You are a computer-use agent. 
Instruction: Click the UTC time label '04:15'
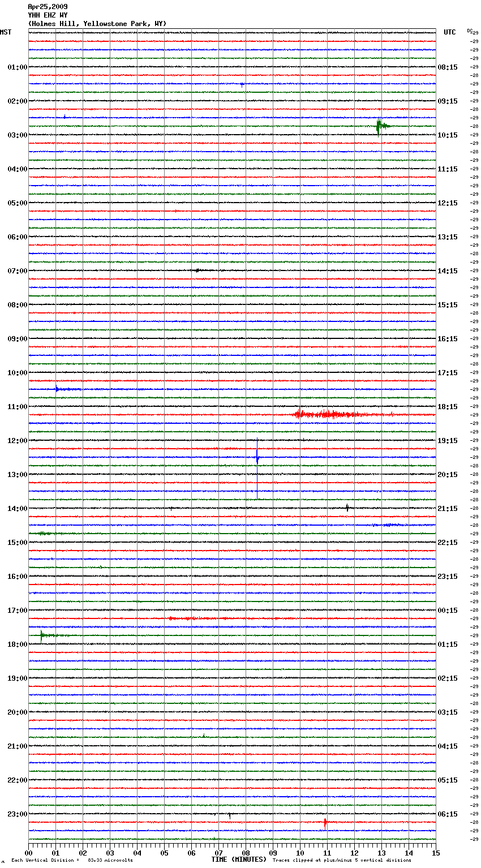tap(448, 746)
